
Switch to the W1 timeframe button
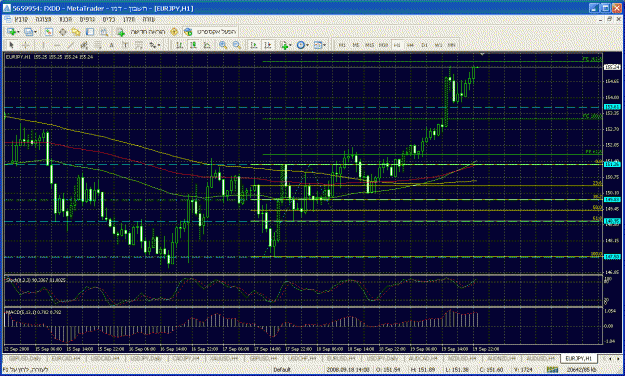(437, 45)
